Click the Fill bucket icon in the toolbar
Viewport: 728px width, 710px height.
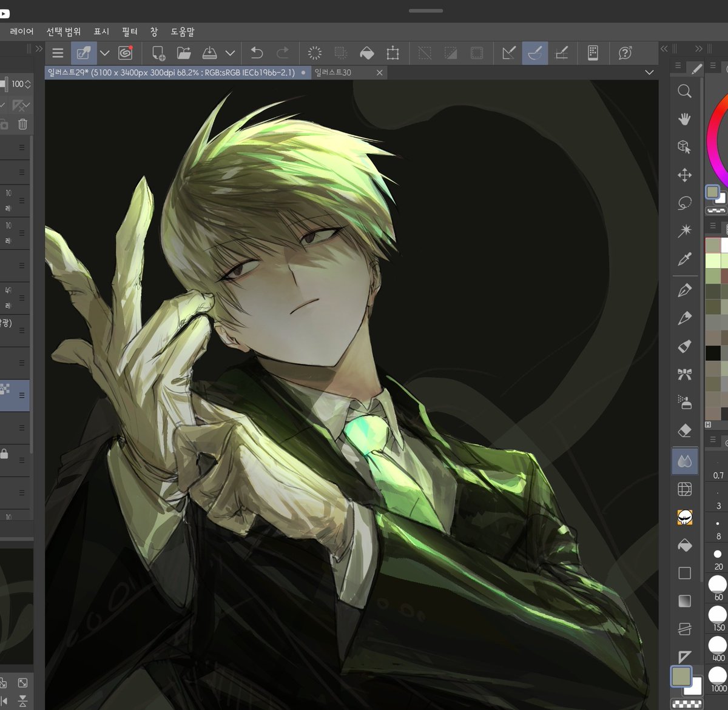point(368,53)
